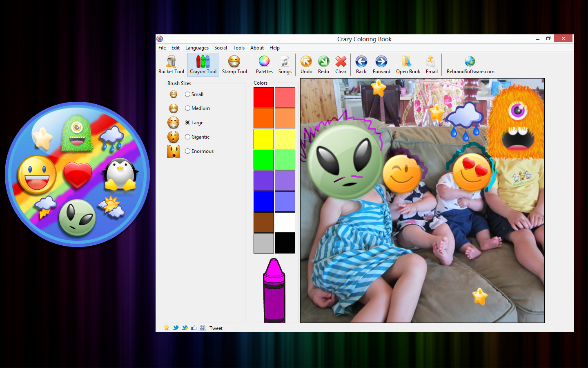Undo the last stroke
588x368 pixels.
tap(306, 65)
